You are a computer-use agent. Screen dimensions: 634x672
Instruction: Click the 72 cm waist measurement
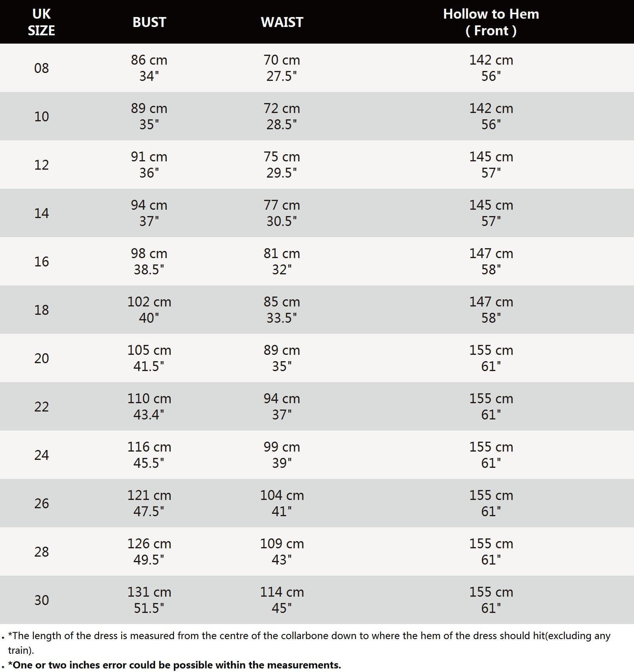[x=282, y=109]
